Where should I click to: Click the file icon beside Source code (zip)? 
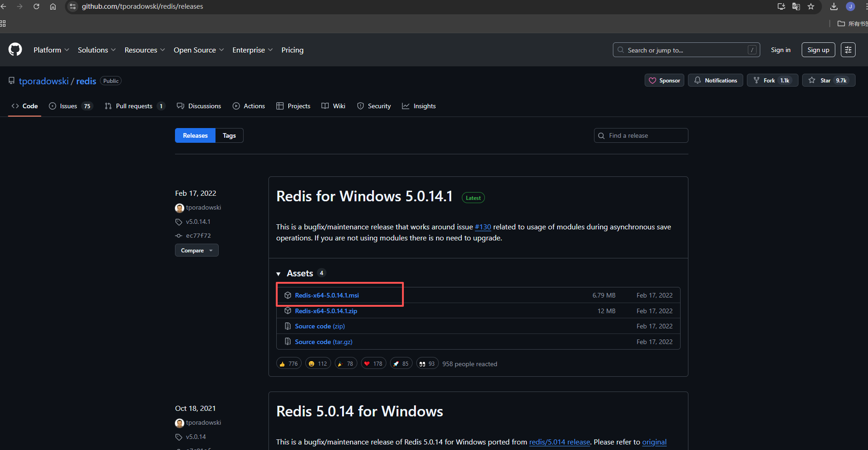pos(288,326)
